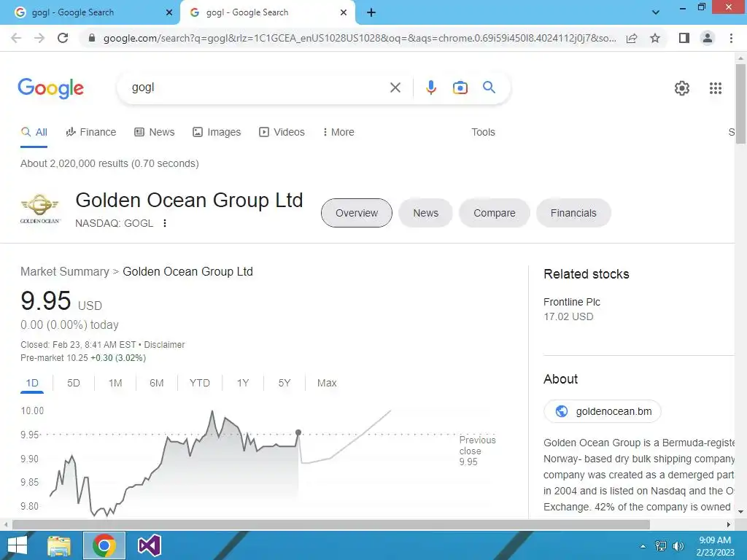View site info via padlock icon

click(92, 38)
